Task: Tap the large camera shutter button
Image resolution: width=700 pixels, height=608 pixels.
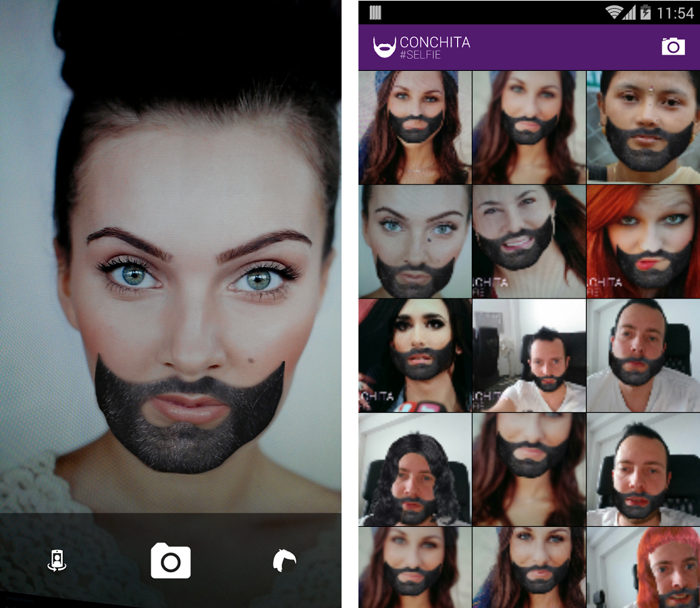Action: [x=171, y=561]
